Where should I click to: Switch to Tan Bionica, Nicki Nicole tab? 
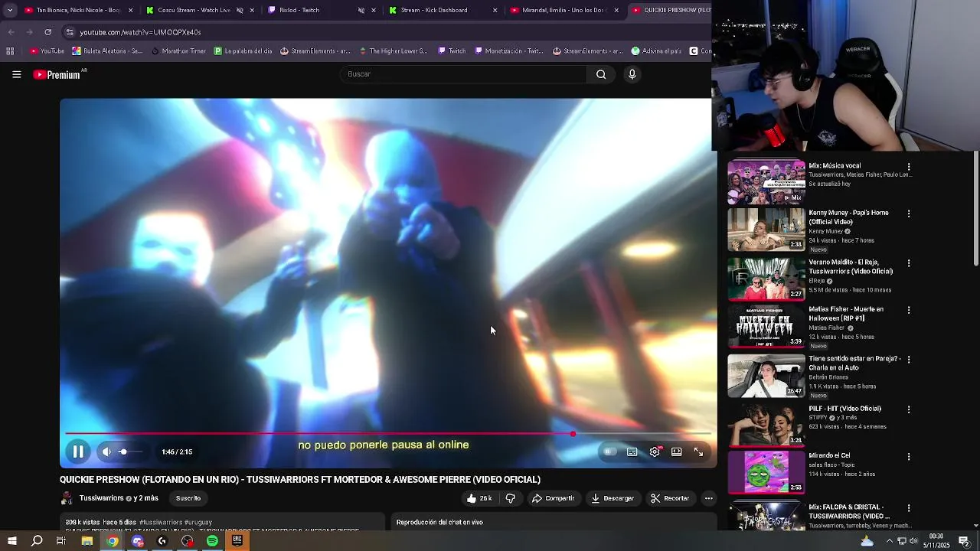77,10
